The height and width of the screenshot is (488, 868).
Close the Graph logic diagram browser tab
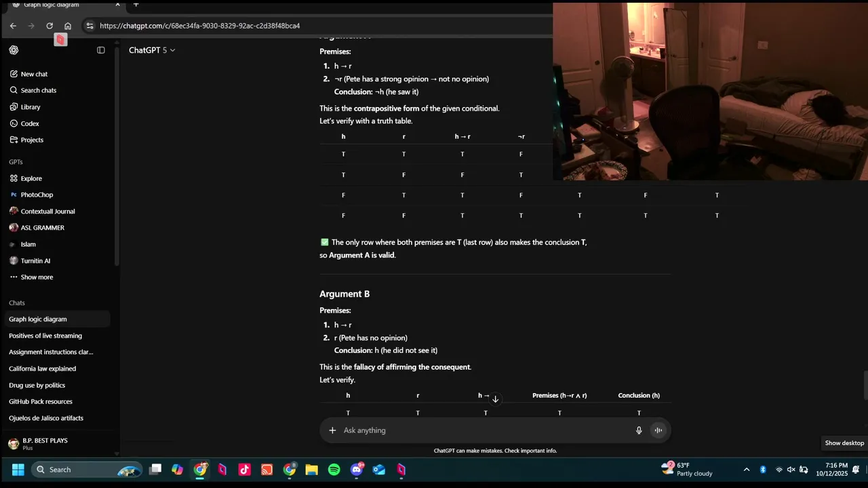point(117,4)
